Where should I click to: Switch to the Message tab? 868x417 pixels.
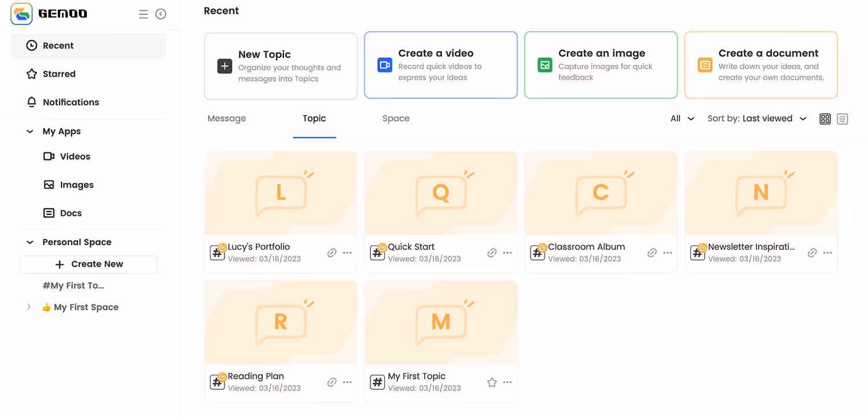pos(226,118)
